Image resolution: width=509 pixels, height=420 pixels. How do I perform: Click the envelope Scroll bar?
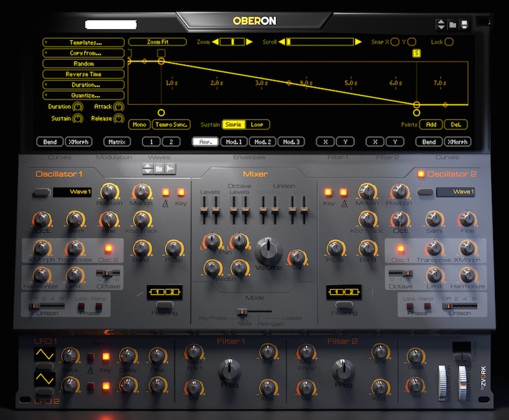320,42
